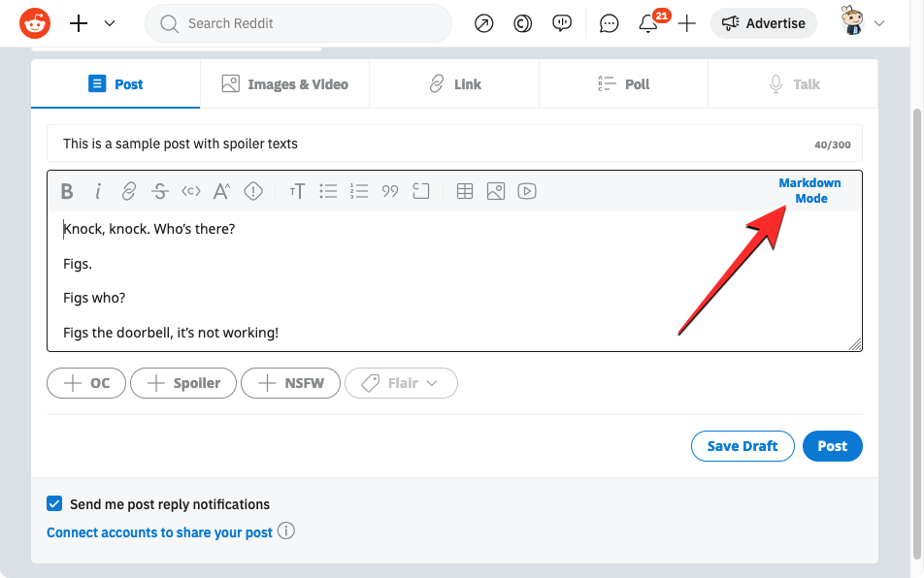Expand the Flair dropdown
This screenshot has width=924, height=578.
pyautogui.click(x=401, y=383)
